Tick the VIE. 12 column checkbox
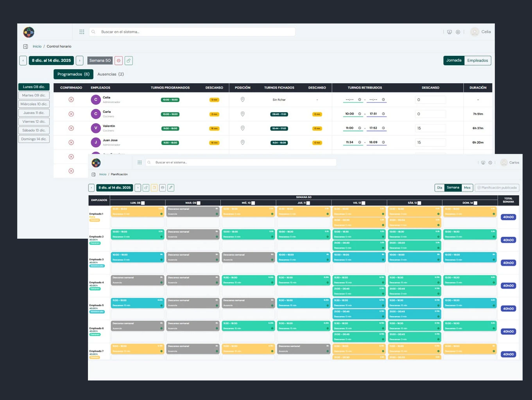Viewport: 532px width, 400px height. click(x=364, y=203)
